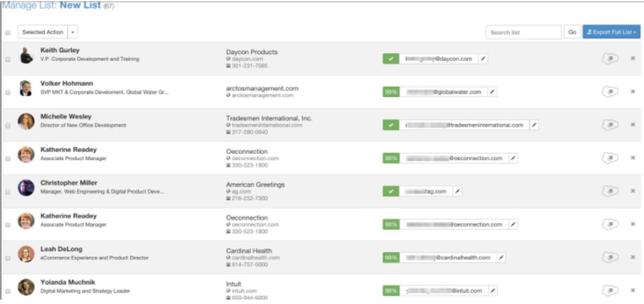Open Yolanda Muchnik's profile name
This screenshot has height=304, width=644.
tap(68, 282)
